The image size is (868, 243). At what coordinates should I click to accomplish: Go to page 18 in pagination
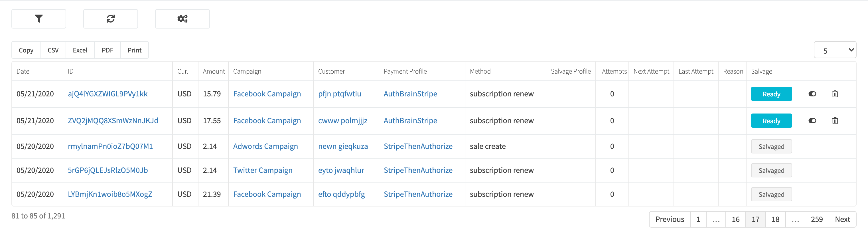point(775,219)
